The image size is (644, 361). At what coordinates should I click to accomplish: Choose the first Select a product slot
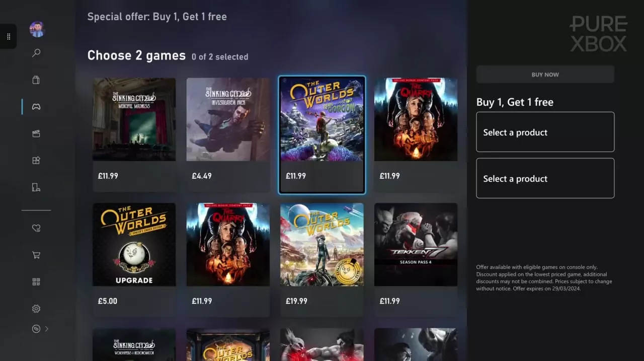545,132
